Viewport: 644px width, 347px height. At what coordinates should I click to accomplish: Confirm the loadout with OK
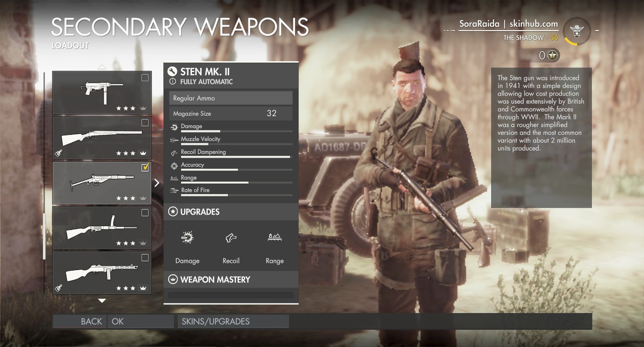coord(140,321)
